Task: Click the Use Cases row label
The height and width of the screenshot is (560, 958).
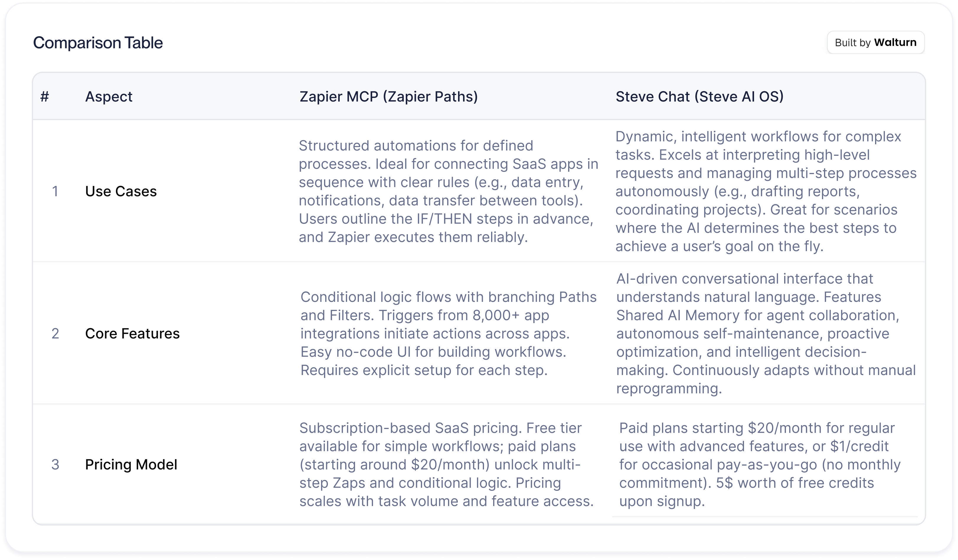Action: [x=121, y=191]
